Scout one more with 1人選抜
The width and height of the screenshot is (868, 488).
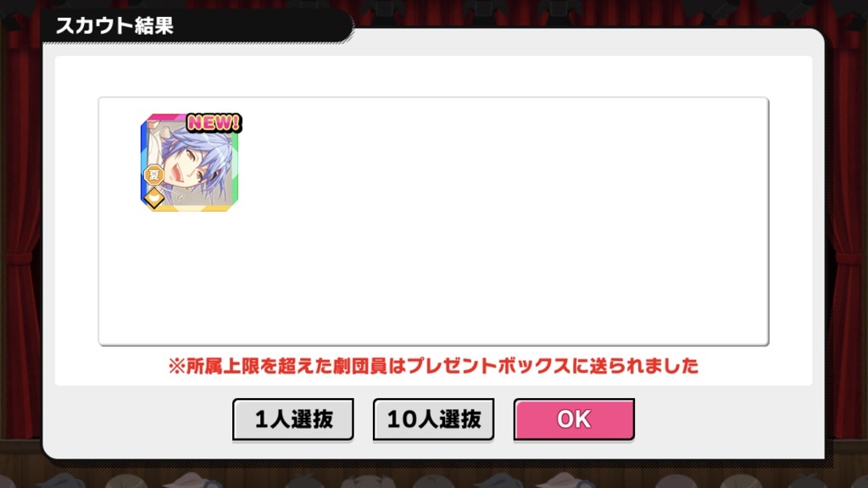[292, 419]
